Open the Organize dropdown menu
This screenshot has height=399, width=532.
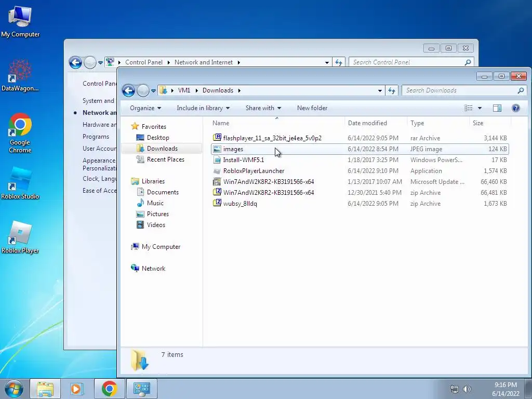(145, 108)
